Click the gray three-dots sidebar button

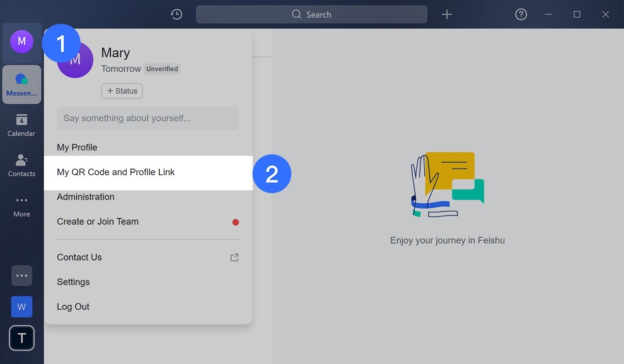(x=22, y=276)
